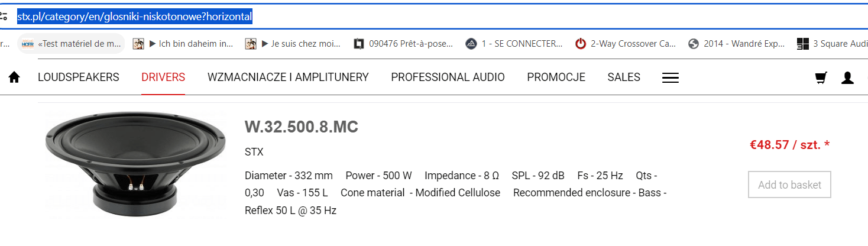This screenshot has width=868, height=246.
Task: Open the shopping cart icon
Action: tap(821, 78)
